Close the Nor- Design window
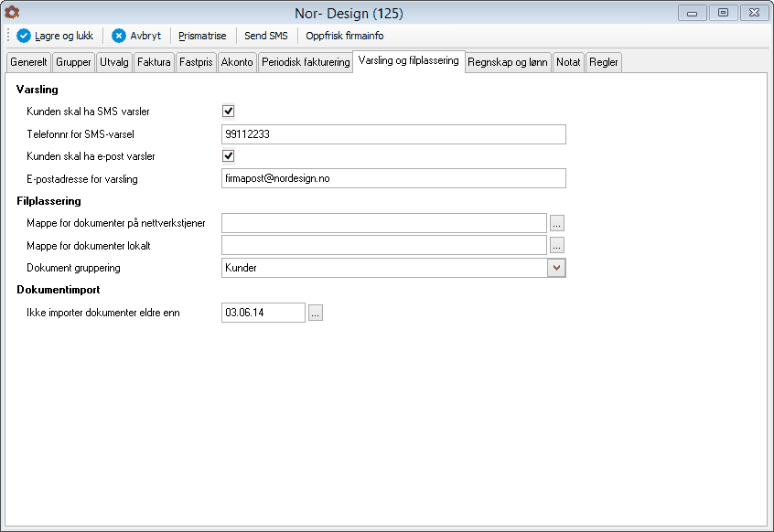Screen dimensions: 774x532 click(x=754, y=13)
